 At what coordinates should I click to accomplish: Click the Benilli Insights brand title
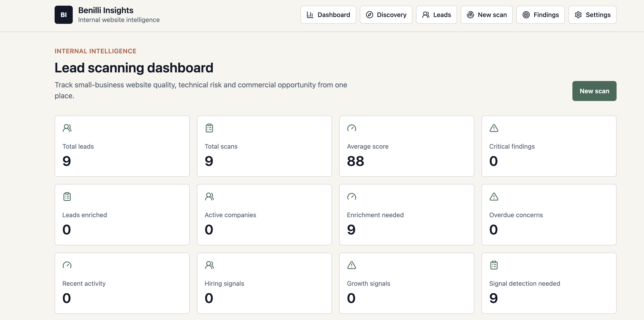click(x=106, y=10)
